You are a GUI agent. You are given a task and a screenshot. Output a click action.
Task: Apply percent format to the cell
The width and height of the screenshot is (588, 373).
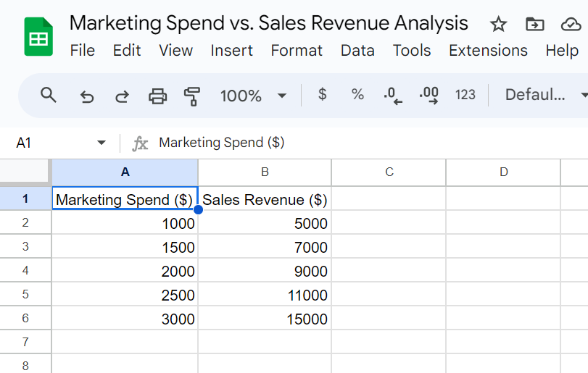click(357, 95)
